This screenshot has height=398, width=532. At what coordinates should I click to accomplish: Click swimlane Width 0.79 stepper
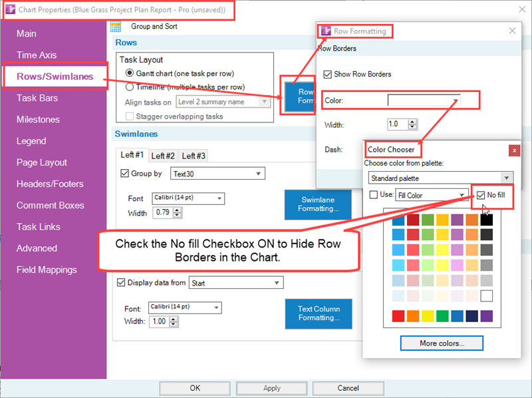pos(178,212)
